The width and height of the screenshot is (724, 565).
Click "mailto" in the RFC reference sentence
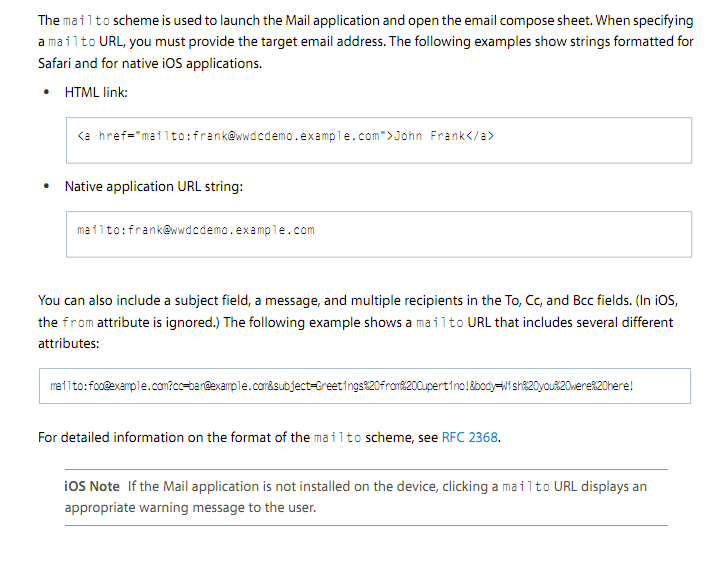coord(332,438)
